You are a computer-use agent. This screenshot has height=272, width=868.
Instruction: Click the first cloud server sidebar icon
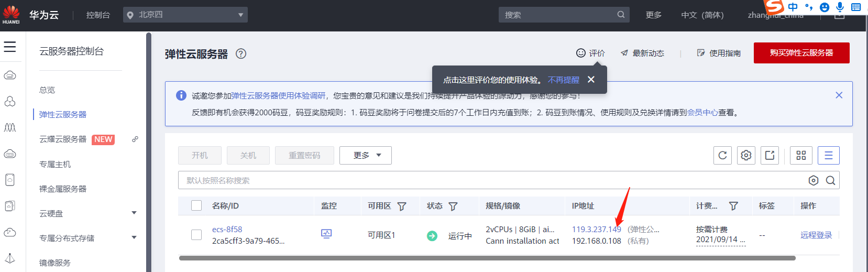10,75
